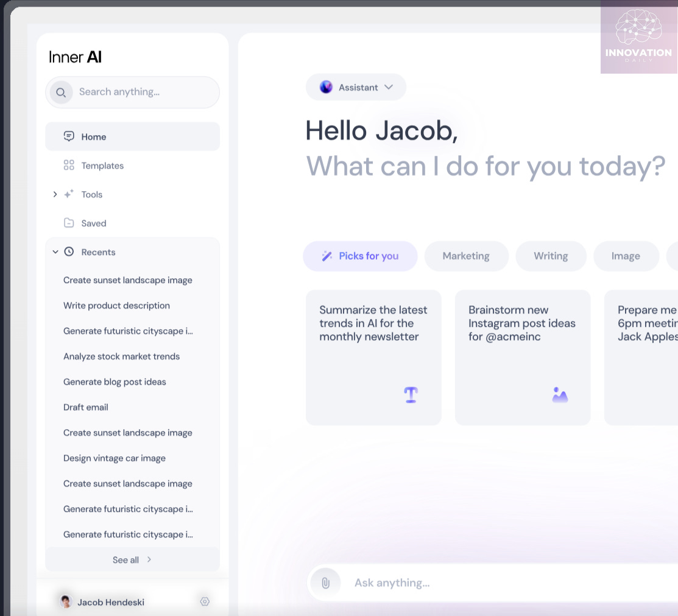
Task: Open recent 'Draft email'
Action: 86,407
